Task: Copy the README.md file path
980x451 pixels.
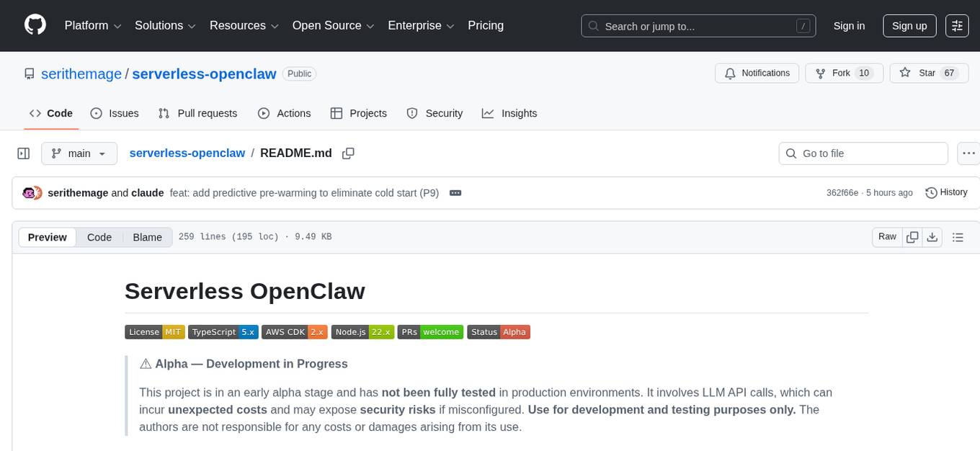Action: (349, 153)
